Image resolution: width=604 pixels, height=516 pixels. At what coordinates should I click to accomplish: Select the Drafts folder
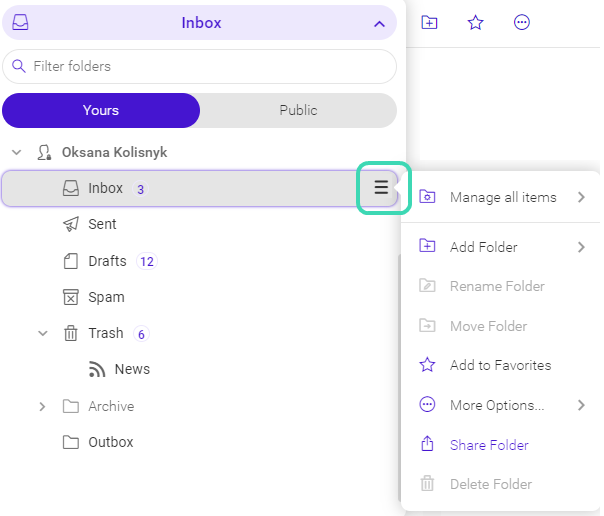(x=109, y=261)
